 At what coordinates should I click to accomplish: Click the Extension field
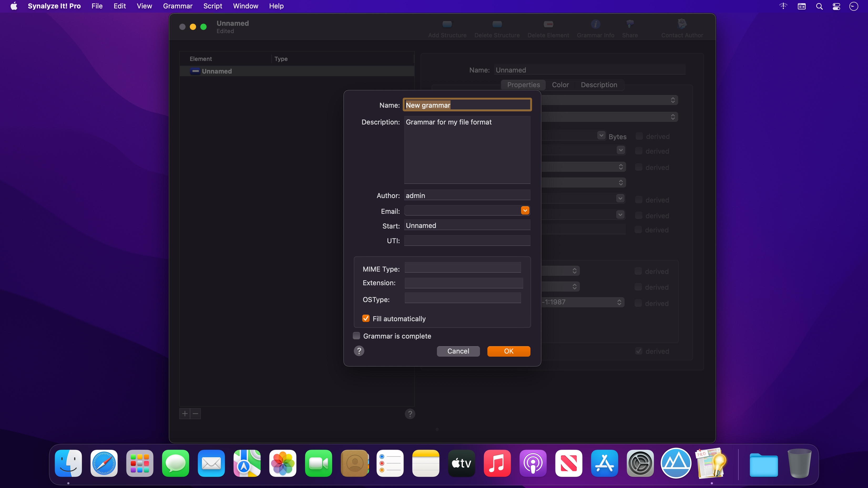point(464,283)
